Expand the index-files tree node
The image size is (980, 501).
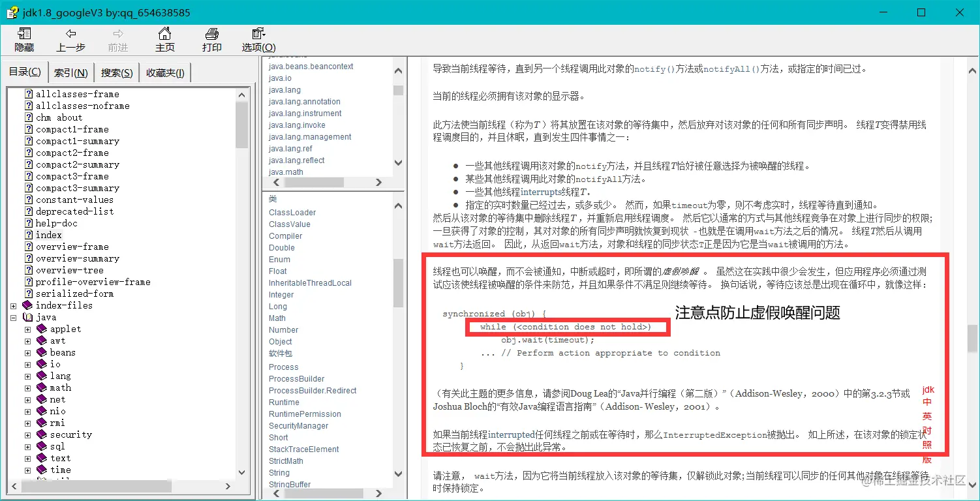click(14, 306)
